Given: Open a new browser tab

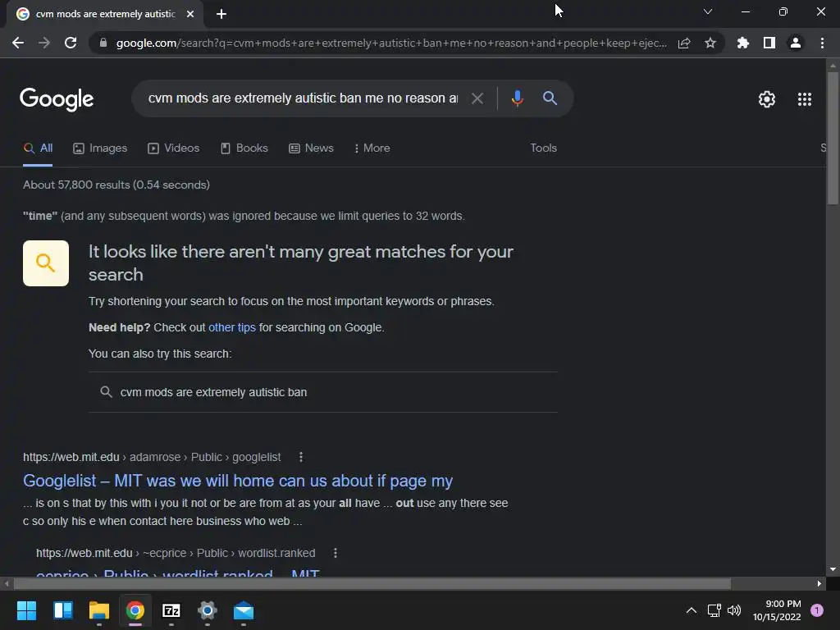Looking at the screenshot, I should tap(221, 14).
